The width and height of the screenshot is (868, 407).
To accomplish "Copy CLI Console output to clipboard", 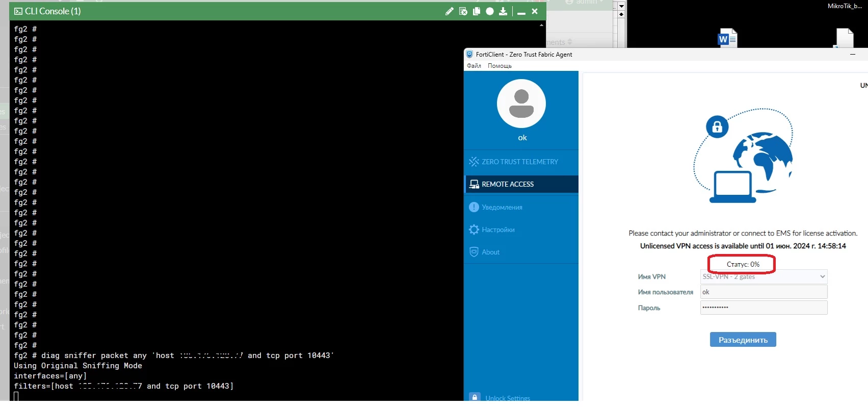I will coord(477,11).
